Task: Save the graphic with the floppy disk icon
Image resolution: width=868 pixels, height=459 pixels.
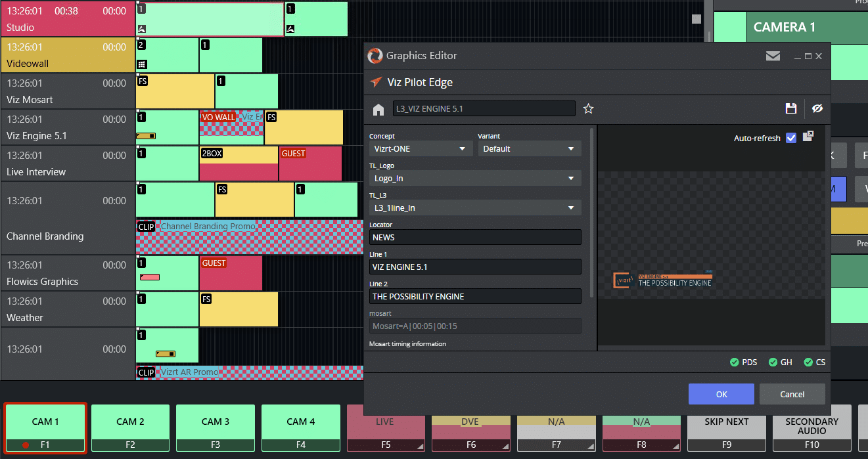Action: point(791,109)
